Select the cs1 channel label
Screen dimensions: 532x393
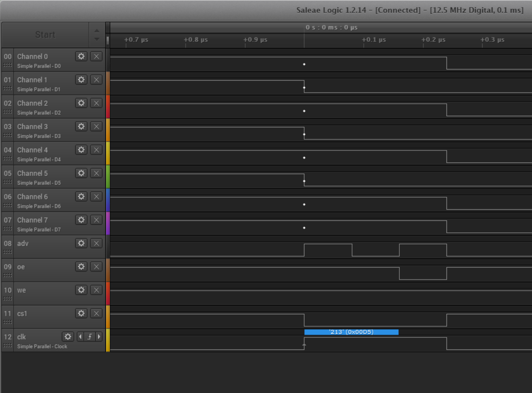[x=22, y=314]
